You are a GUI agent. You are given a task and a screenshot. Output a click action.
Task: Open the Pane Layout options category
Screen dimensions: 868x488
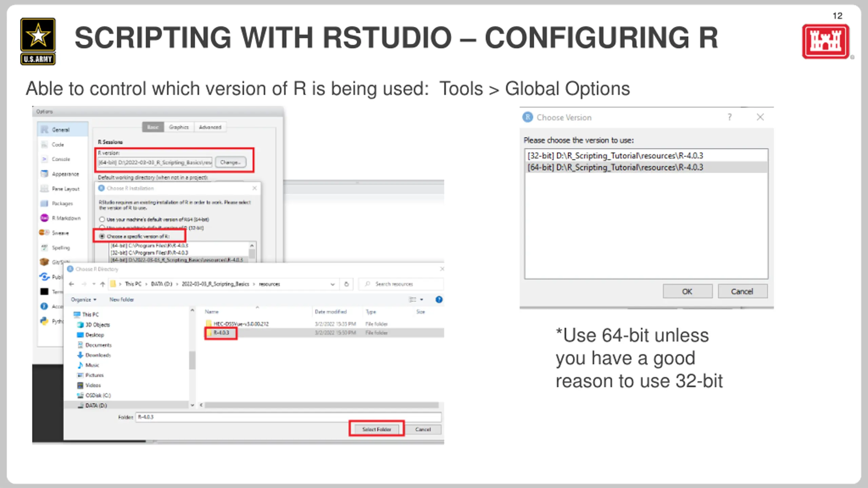65,189
